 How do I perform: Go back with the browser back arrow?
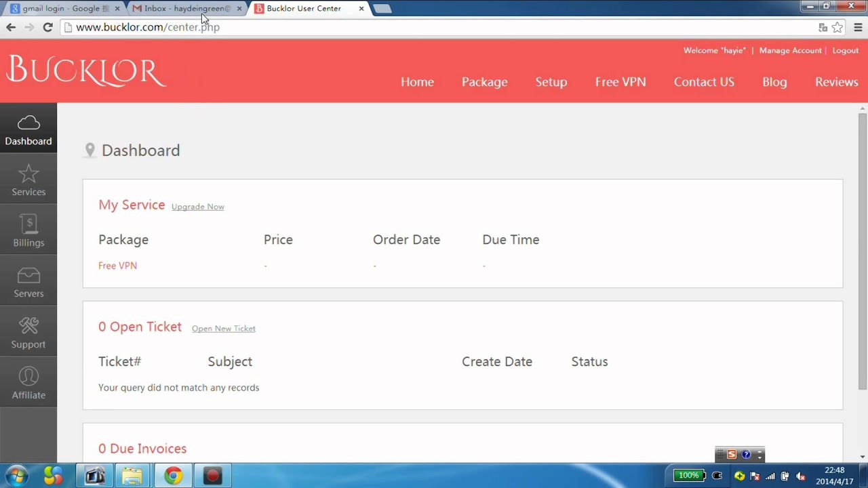tap(11, 27)
